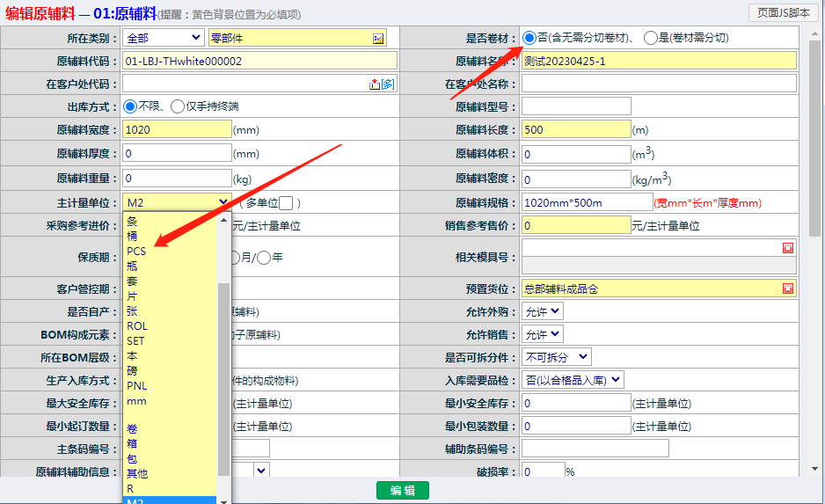Tick the 多单位 checkbox
Screen dimensions: 825x504
pyautogui.click(x=286, y=203)
